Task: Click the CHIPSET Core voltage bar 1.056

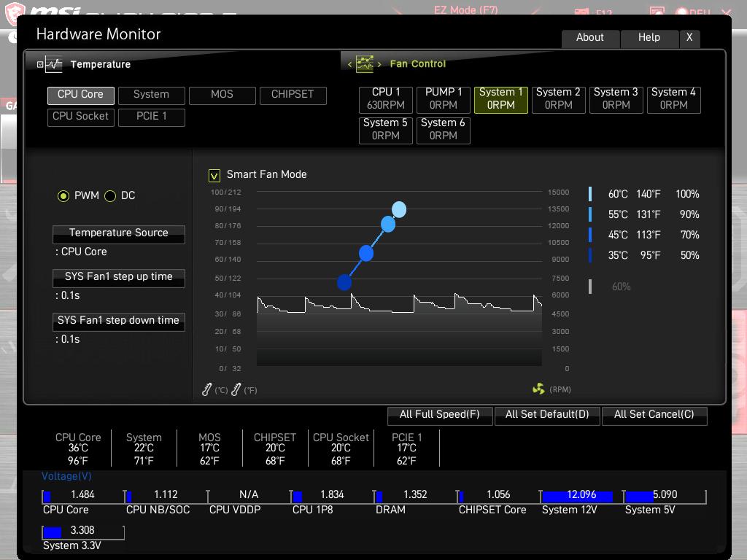Action: coord(498,496)
